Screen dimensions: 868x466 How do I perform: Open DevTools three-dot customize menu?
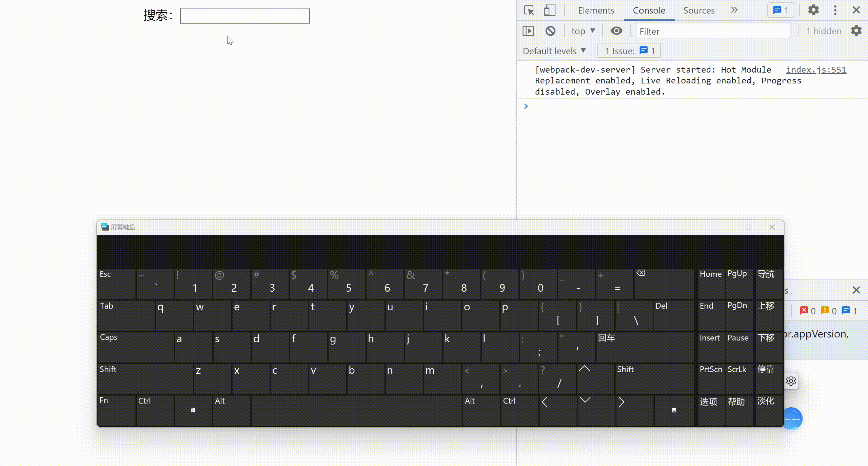coord(835,10)
